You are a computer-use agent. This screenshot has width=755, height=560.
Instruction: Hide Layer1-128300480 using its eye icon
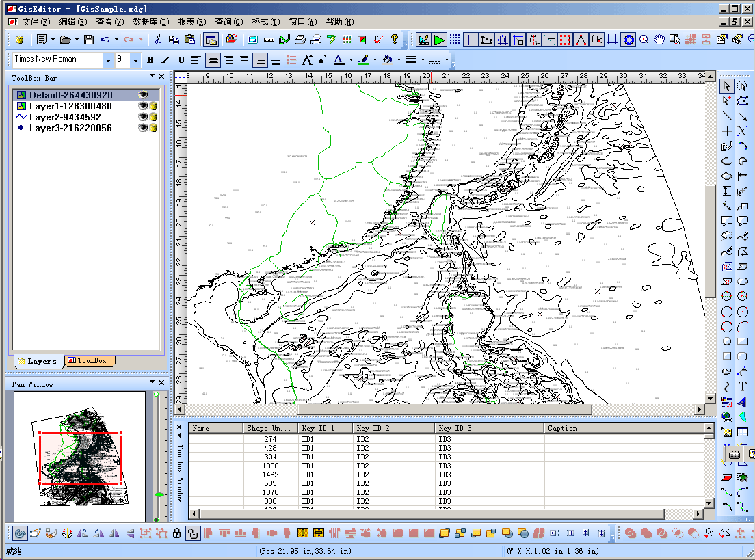point(143,106)
